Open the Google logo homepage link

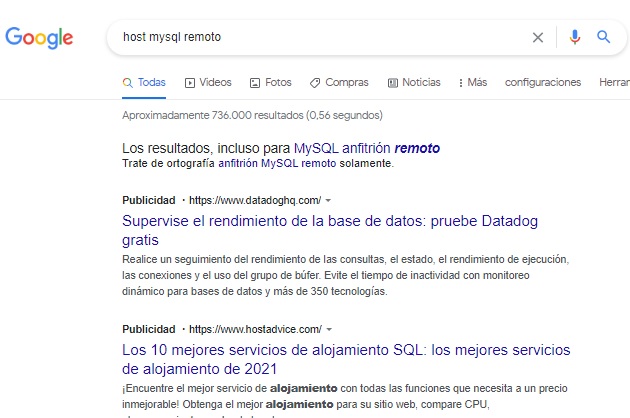[x=39, y=38]
